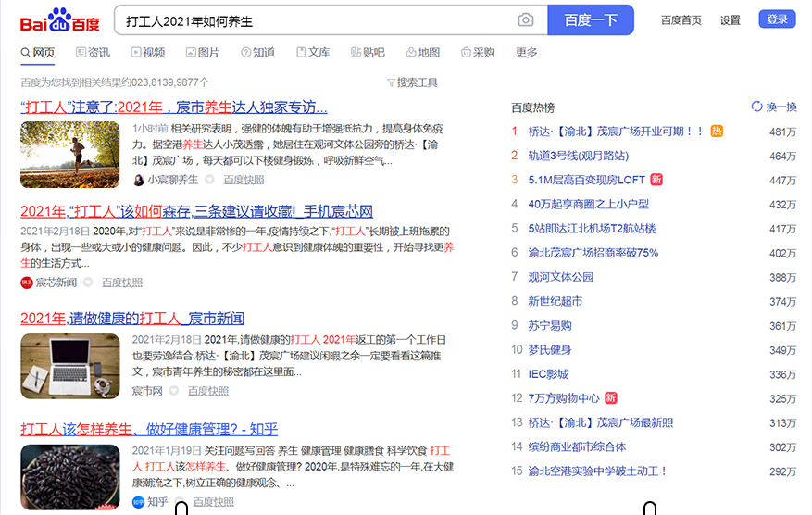812x515 pixels.
Task: Click verified badge next to 小宸聊养生
Action: point(209,180)
